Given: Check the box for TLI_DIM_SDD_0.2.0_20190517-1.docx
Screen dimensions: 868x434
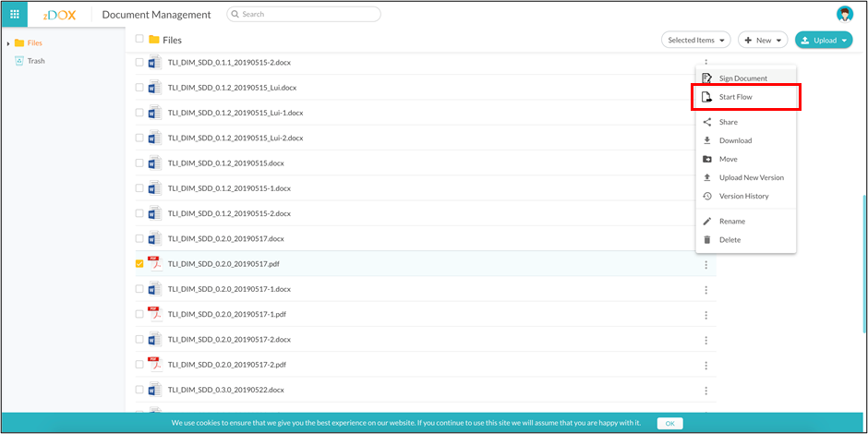Looking at the screenshot, I should [139, 289].
